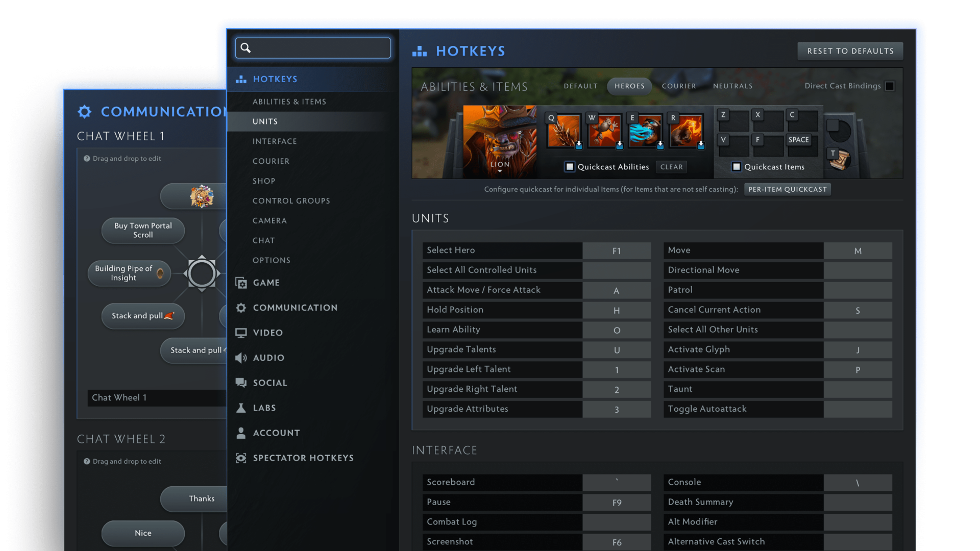Screen dimensions: 980x551
Task: Click the Audio speaker icon in sidebar
Action: point(241,358)
